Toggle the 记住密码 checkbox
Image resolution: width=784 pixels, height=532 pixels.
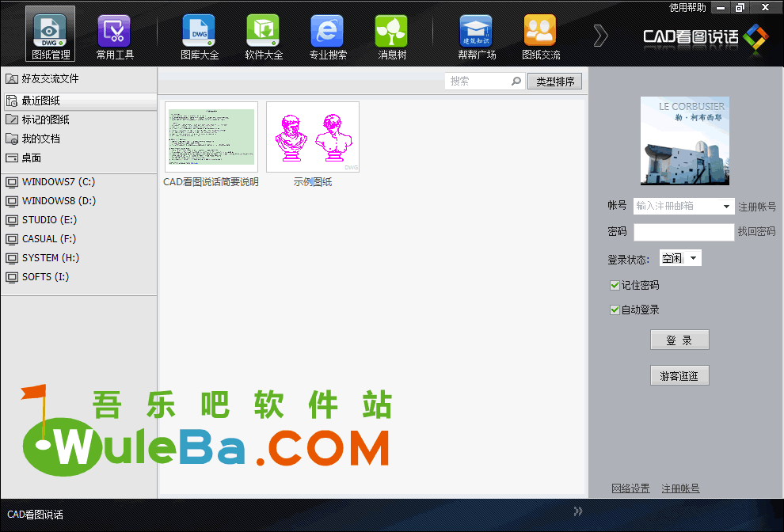pos(615,286)
